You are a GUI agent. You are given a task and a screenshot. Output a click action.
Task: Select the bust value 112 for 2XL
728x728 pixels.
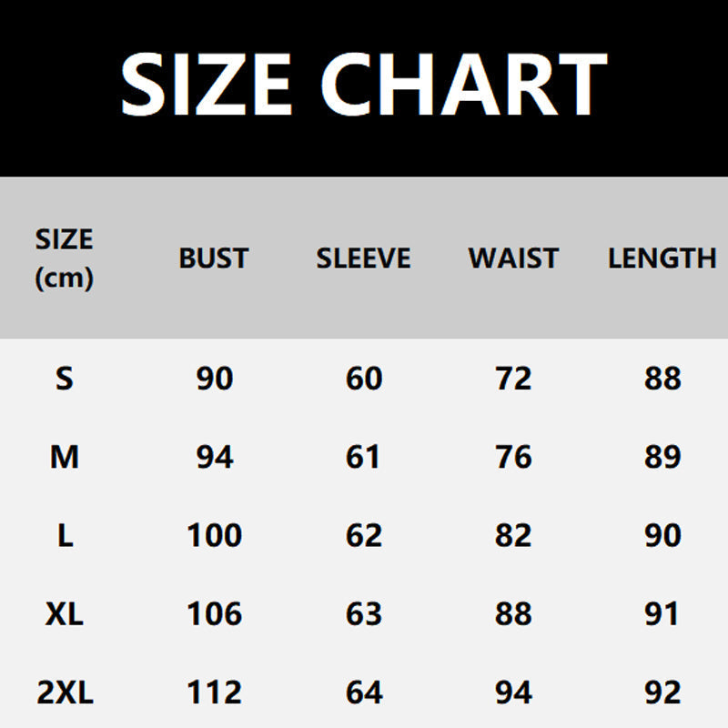[x=214, y=693]
